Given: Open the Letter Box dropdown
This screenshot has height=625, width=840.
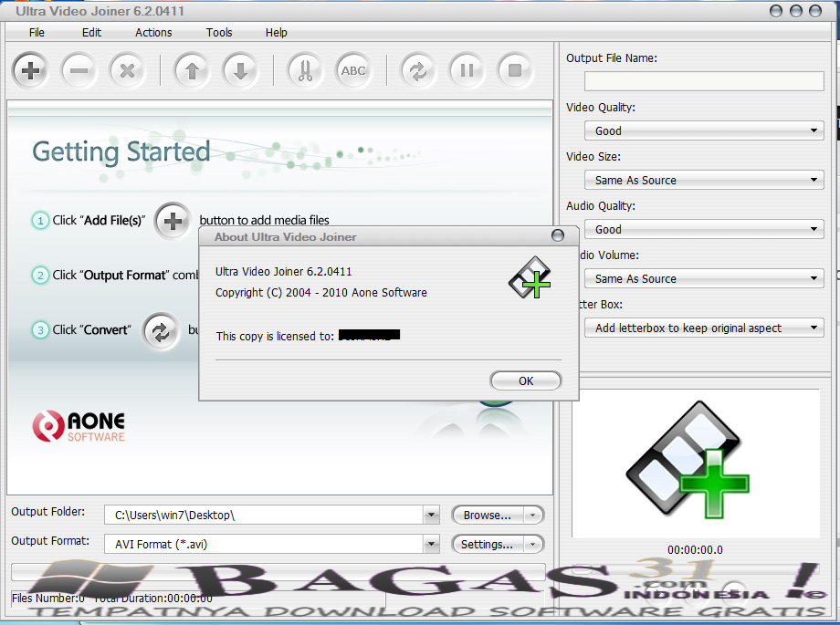Looking at the screenshot, I should click(704, 328).
